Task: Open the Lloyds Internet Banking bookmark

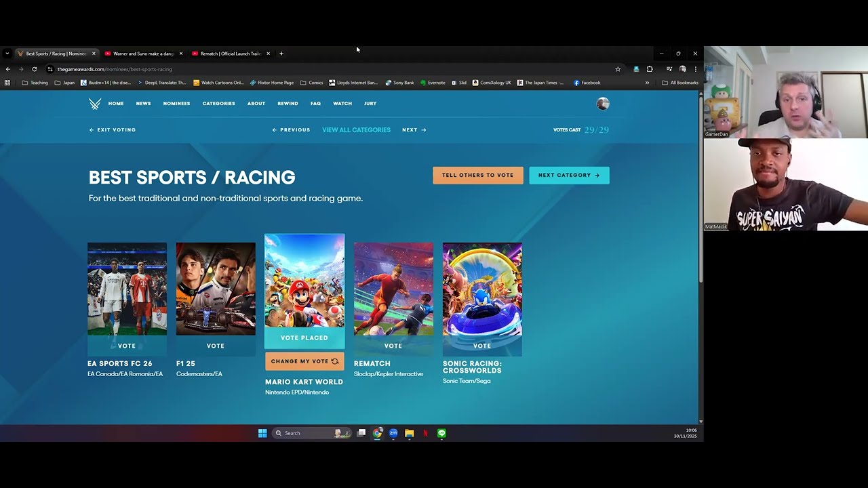Action: coord(353,83)
